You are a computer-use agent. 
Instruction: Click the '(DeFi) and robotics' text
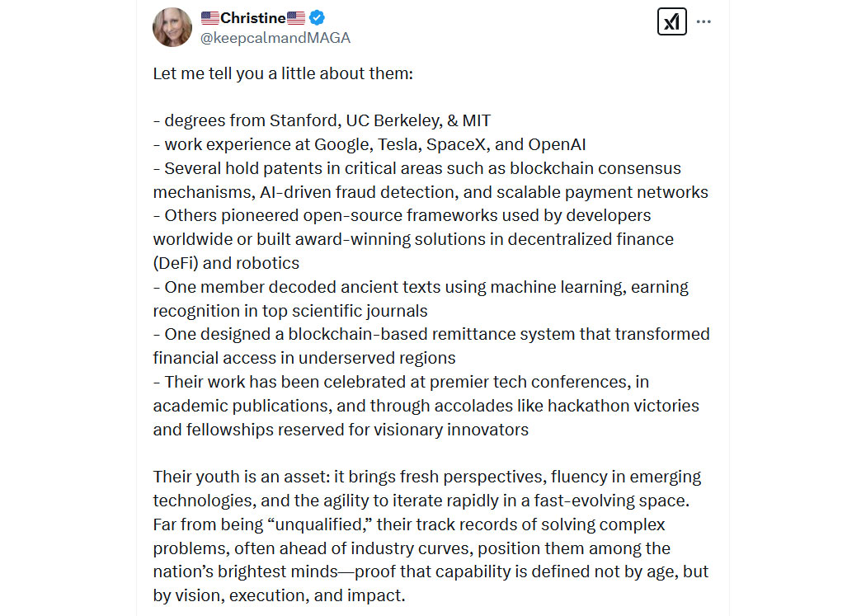[226, 263]
